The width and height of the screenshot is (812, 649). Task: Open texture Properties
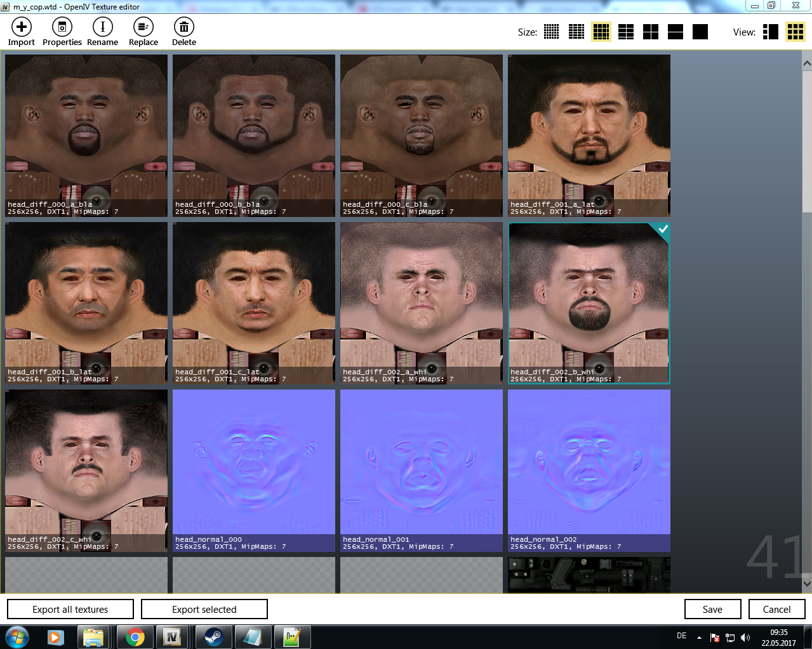coord(62,32)
